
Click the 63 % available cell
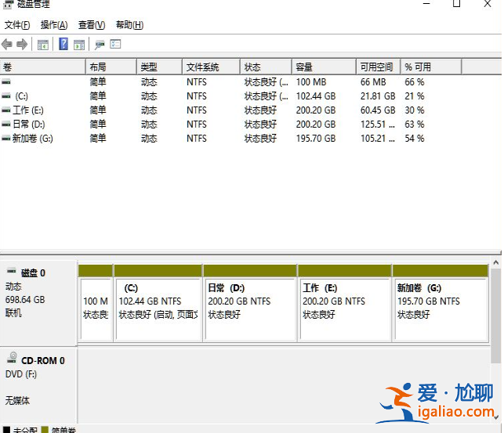coord(415,124)
